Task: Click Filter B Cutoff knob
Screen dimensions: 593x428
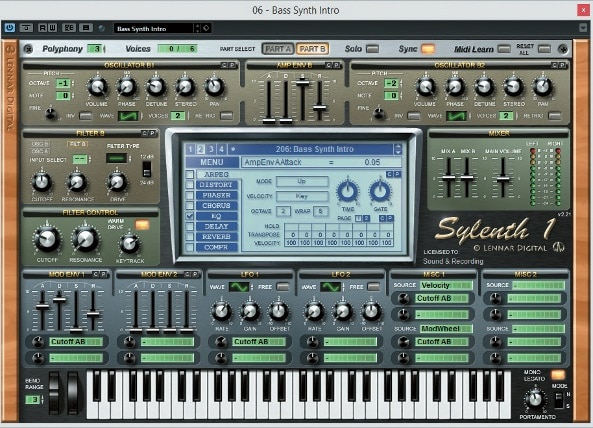Action: coord(42,182)
